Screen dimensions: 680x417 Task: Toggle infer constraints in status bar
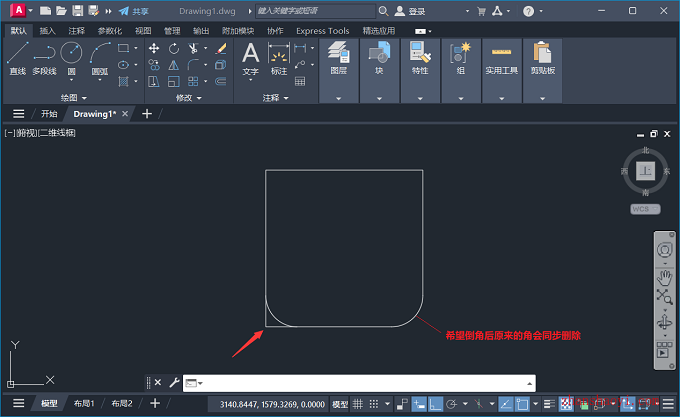[x=402, y=404]
